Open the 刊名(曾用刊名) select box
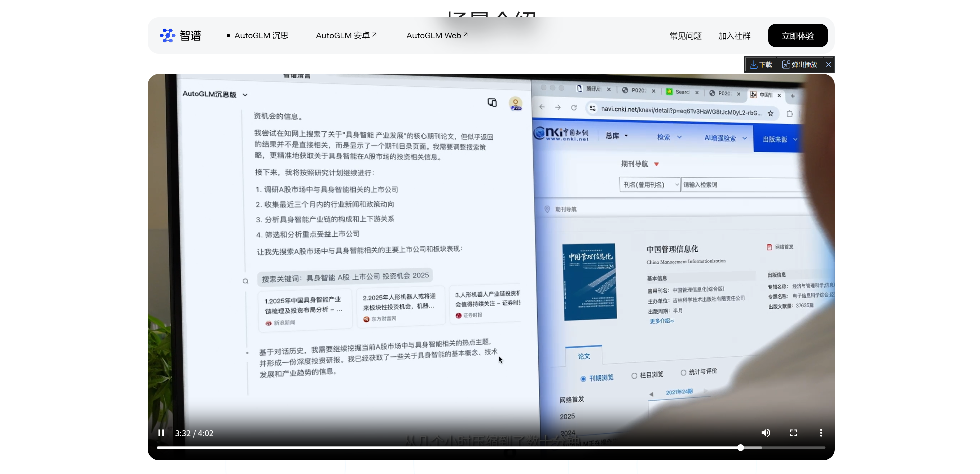Screen dimensions: 980x474 pos(649,185)
